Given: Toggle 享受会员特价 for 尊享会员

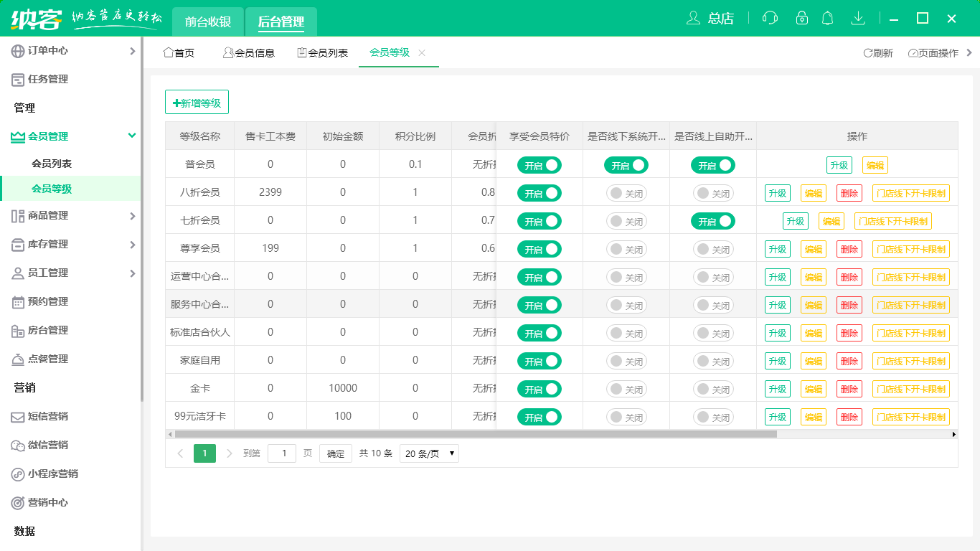Looking at the screenshot, I should [x=540, y=249].
